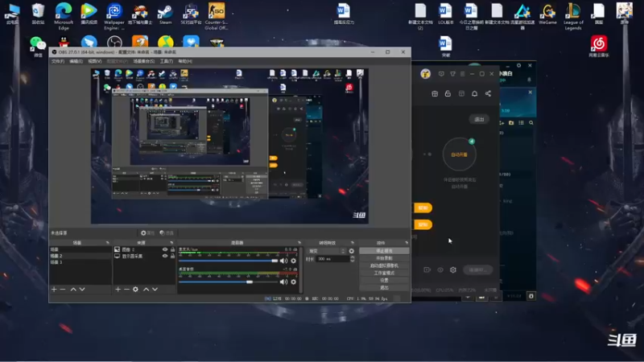644x362 pixels.
Task: Open Counter-Strike Global Offensive desktop icon
Action: 217,16
